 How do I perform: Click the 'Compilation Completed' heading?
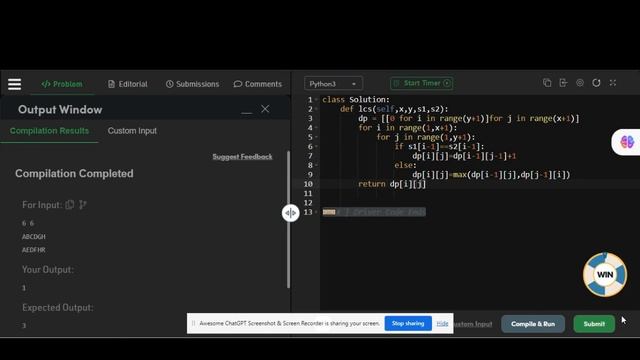coord(74,173)
